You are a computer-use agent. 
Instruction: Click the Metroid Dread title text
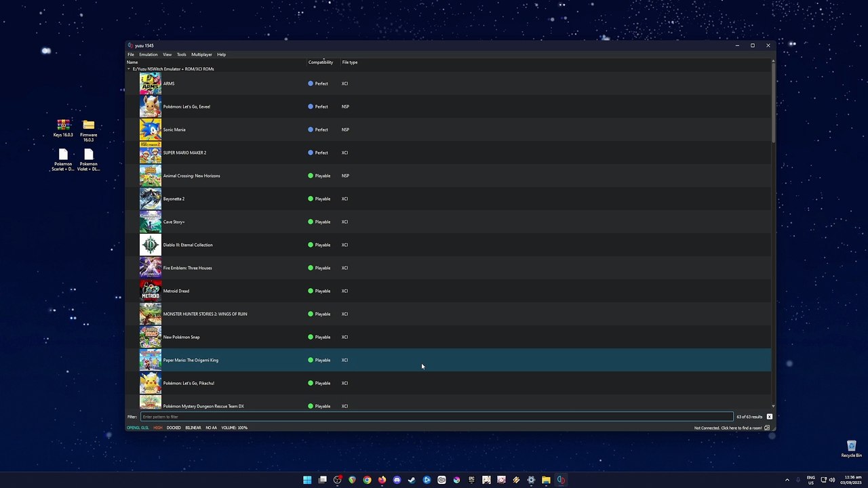tap(176, 291)
